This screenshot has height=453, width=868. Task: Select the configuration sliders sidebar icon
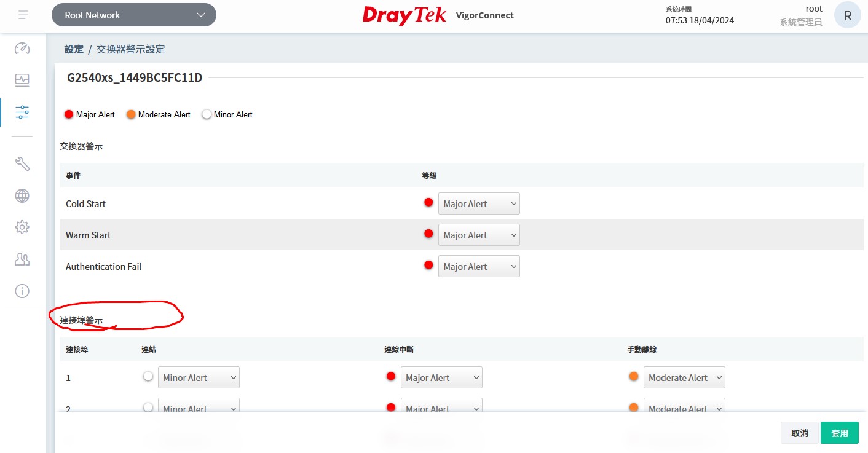point(22,112)
